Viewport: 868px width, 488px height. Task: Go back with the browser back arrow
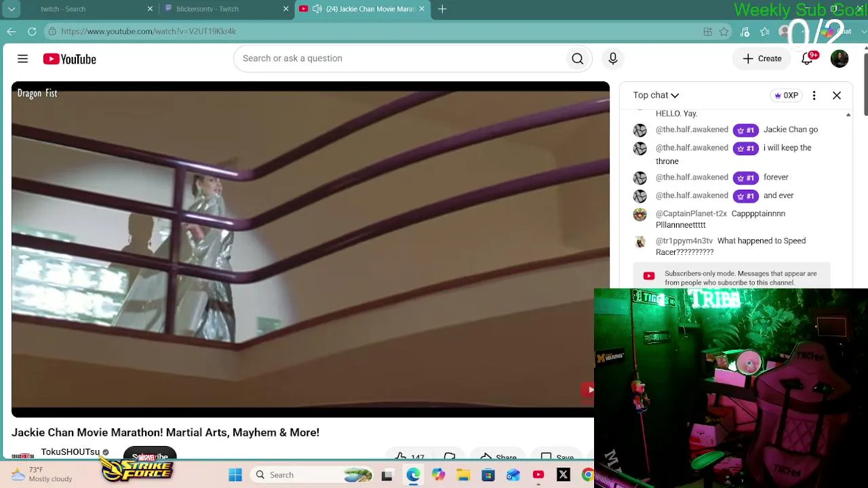click(x=12, y=31)
